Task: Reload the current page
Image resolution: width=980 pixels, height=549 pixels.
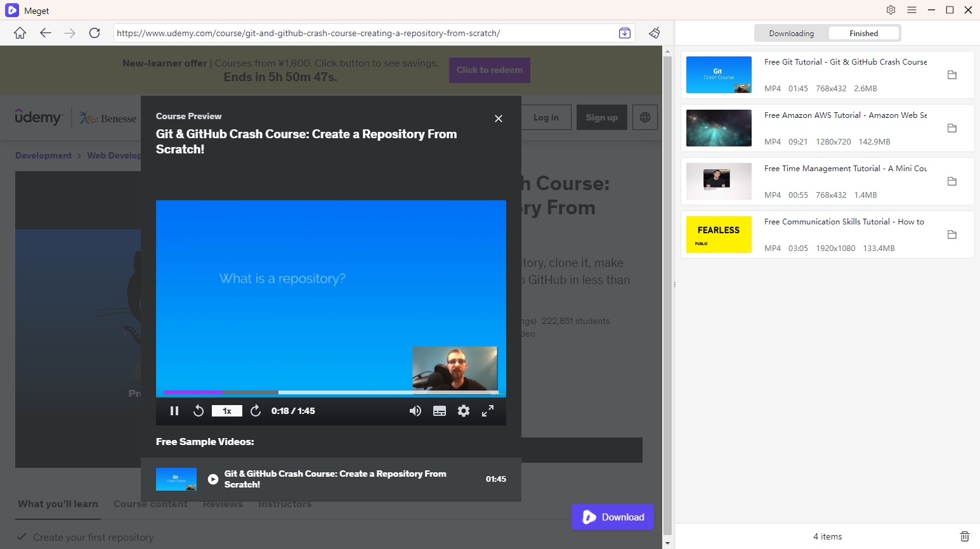Action: pyautogui.click(x=95, y=33)
